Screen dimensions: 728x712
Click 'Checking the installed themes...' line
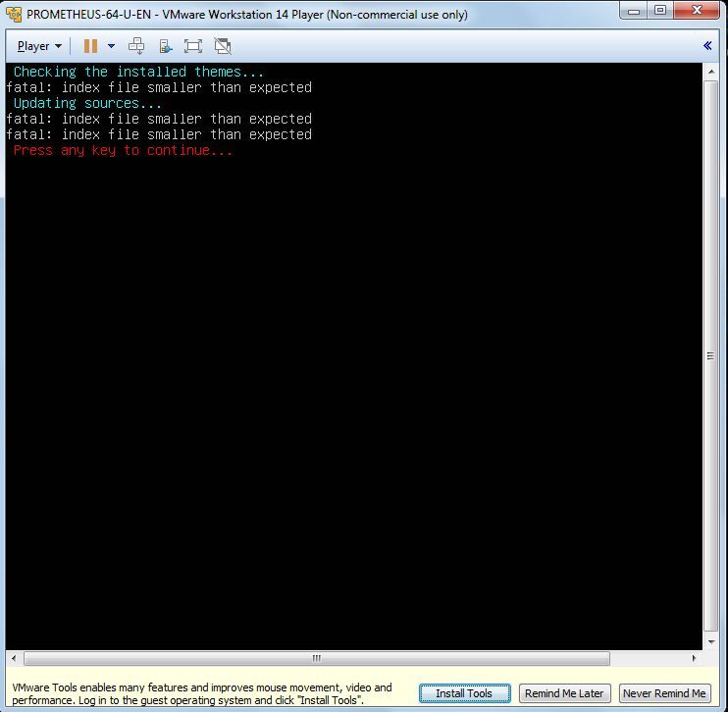click(x=138, y=72)
